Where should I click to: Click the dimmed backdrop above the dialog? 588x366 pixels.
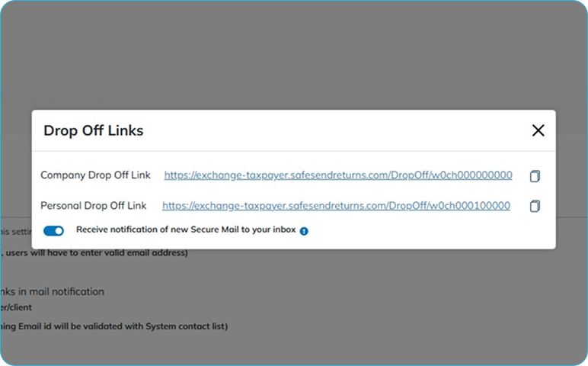coord(293,61)
